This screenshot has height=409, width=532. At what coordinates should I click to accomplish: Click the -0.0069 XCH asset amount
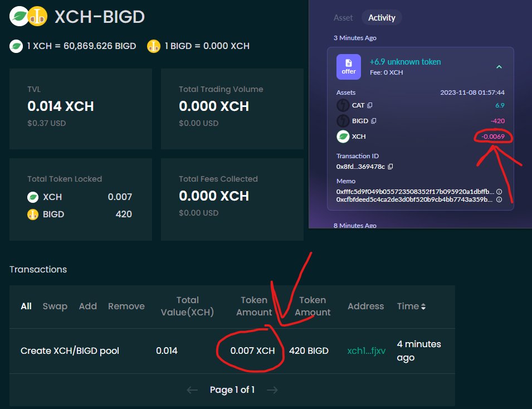coord(492,137)
